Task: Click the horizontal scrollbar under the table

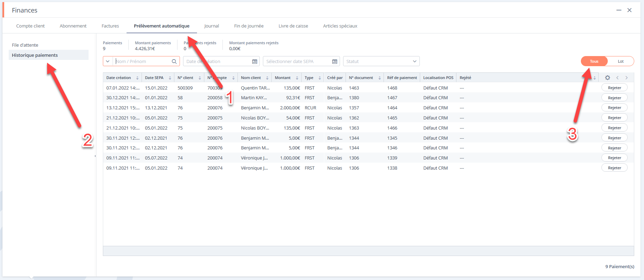Action: [x=368, y=251]
